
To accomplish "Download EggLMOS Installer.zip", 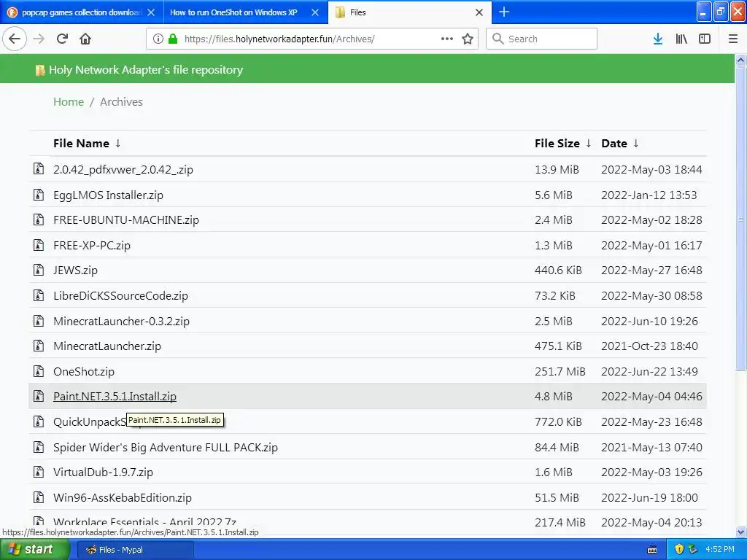I will click(108, 195).
